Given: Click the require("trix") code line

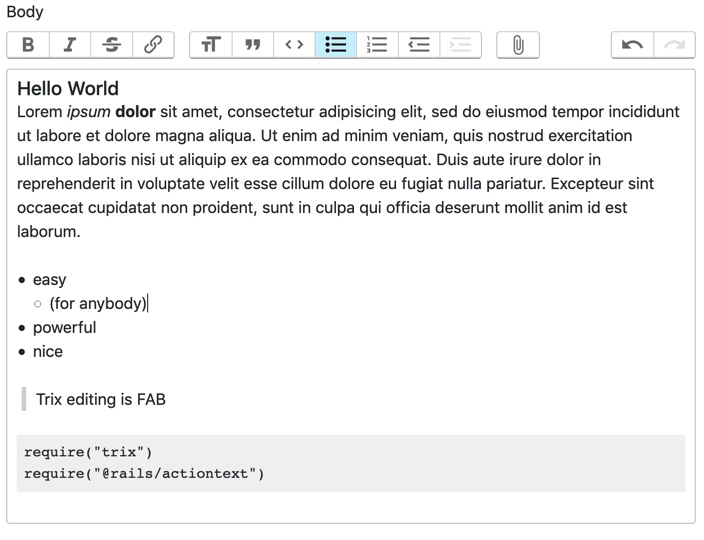Looking at the screenshot, I should pos(88,452).
